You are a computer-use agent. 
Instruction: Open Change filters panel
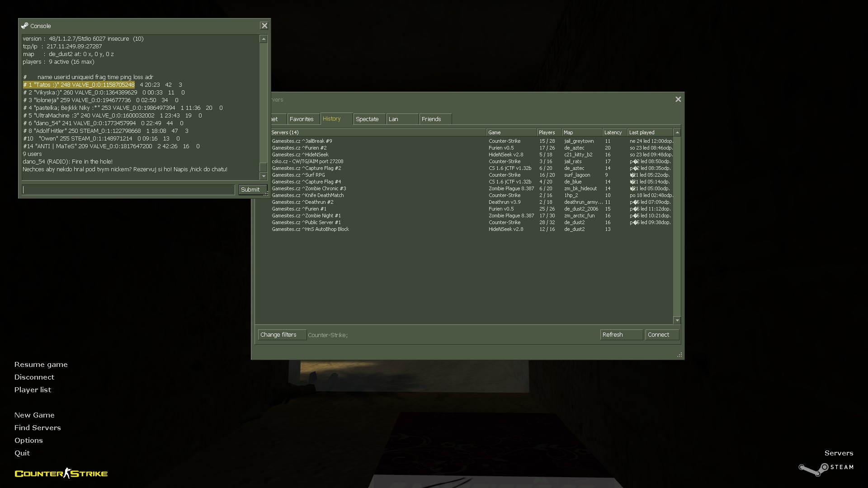click(x=282, y=335)
